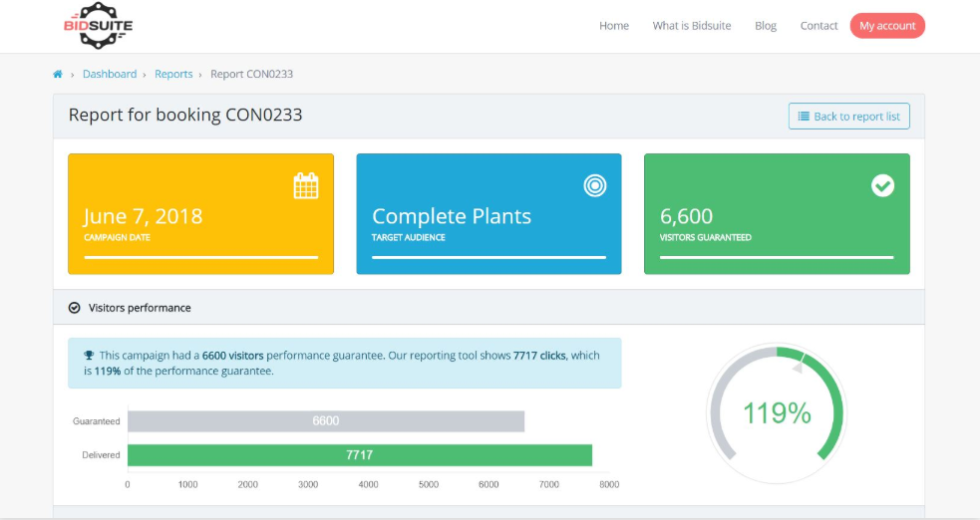Click the CAMPAIGN DATE caption
This screenshot has width=980, height=520.
[x=117, y=237]
